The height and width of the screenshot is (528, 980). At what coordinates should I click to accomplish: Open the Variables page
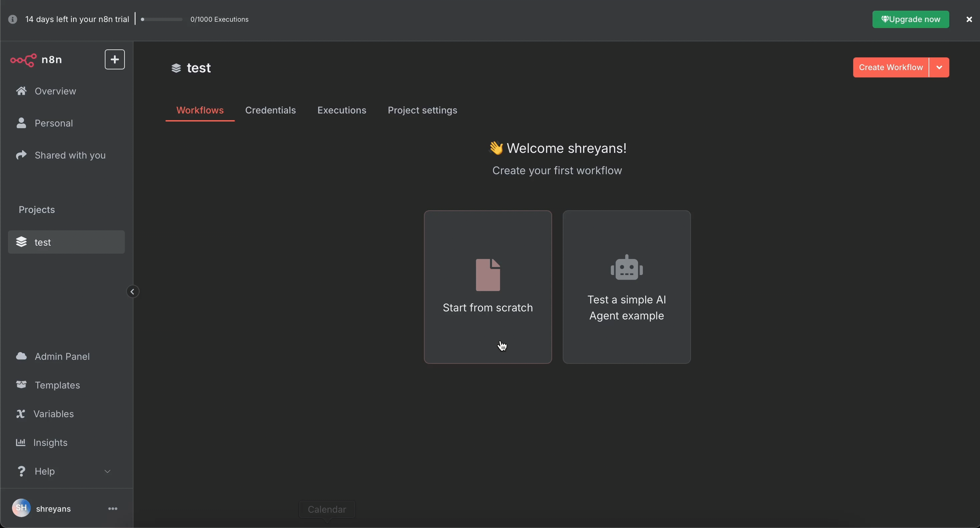point(66,414)
